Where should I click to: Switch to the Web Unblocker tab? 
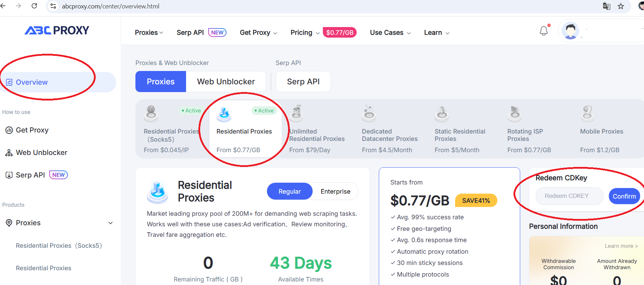(226, 82)
